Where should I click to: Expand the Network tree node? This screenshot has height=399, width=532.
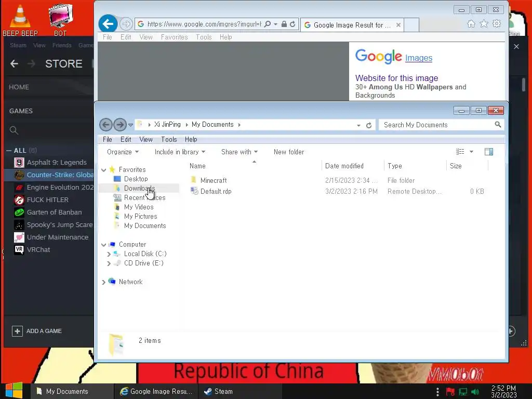(x=103, y=282)
